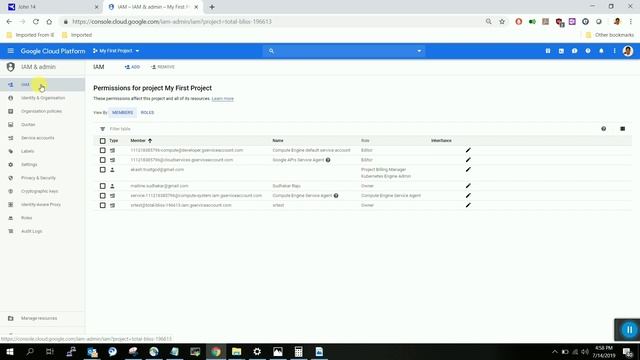Check the srtest service account row

102,205
